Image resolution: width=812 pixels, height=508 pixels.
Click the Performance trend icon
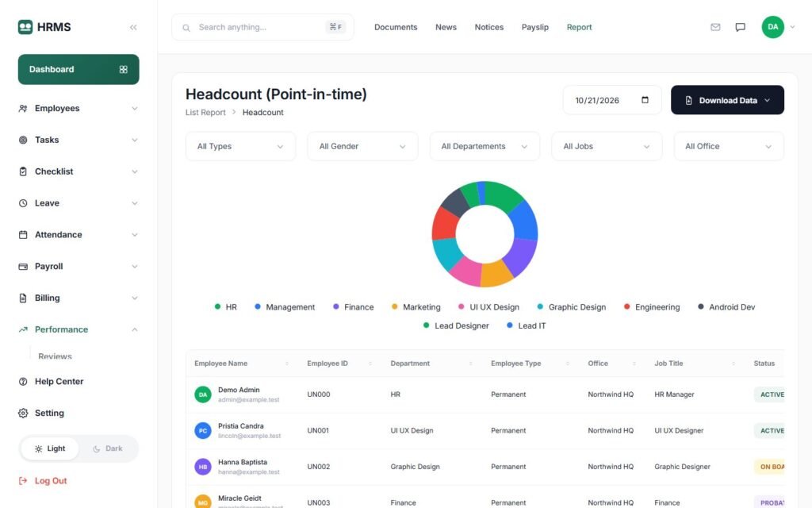23,329
